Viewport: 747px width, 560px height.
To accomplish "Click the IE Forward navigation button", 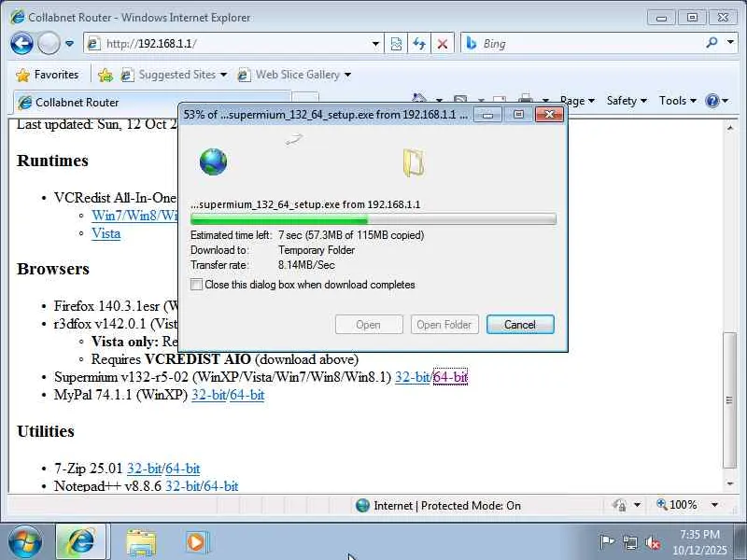I will pyautogui.click(x=49, y=43).
